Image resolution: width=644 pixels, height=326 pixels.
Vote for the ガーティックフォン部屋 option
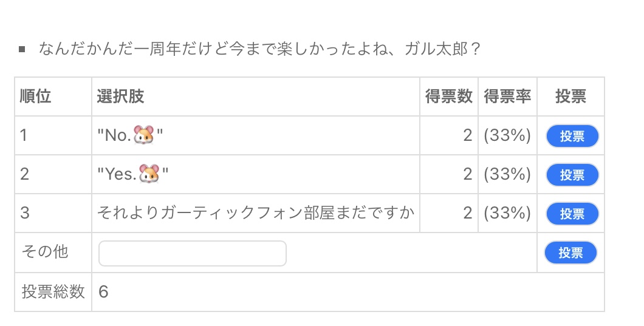tap(572, 214)
